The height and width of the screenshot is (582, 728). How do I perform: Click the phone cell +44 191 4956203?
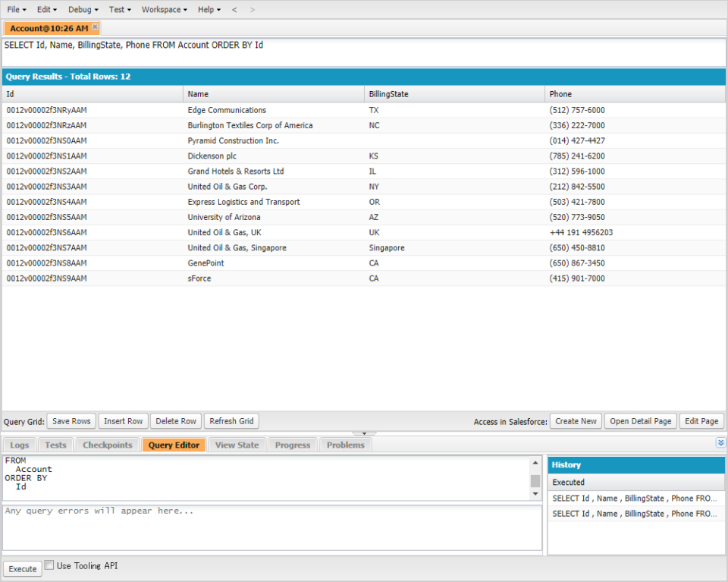[x=635, y=233]
